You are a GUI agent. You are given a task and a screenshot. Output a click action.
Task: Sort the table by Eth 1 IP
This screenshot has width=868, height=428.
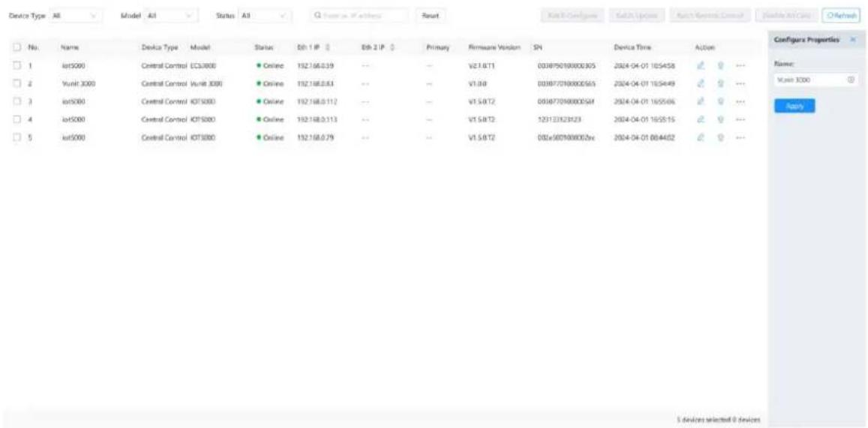point(327,48)
